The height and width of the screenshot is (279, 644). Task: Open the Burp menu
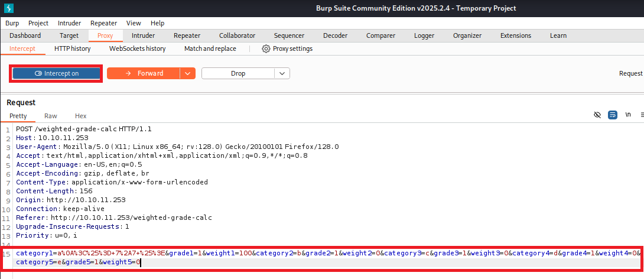(12, 23)
